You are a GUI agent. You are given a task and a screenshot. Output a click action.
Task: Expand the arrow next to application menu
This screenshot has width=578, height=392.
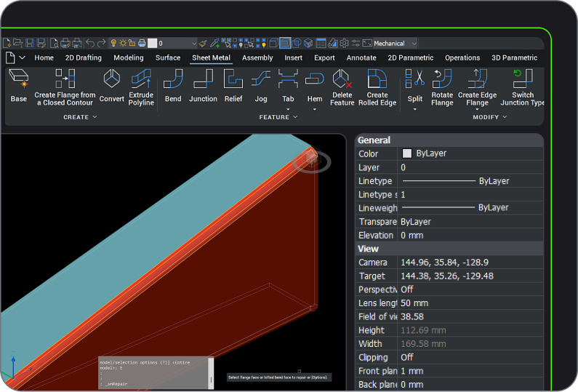click(22, 58)
